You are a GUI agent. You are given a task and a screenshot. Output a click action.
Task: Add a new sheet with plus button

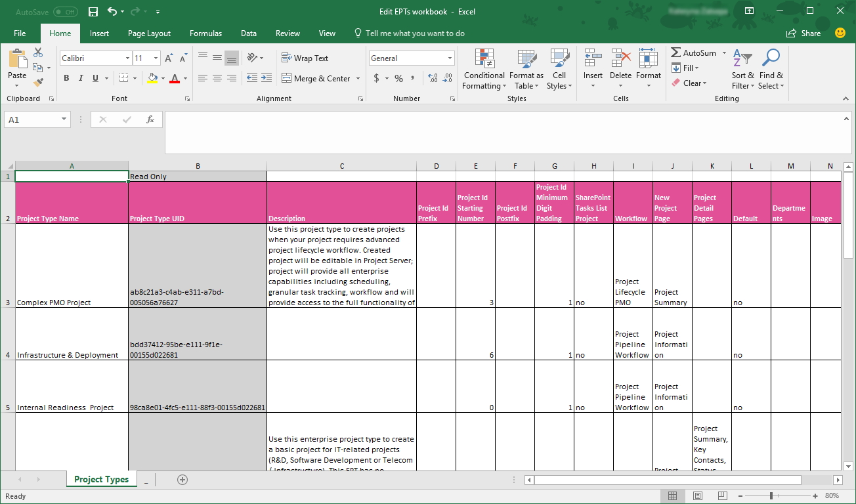click(x=182, y=480)
